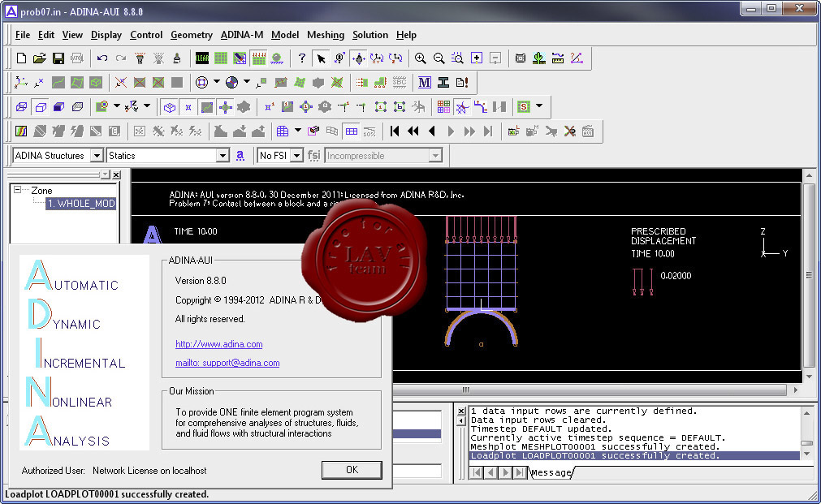Click the Zoom In magnifier icon
This screenshot has height=504, width=821.
(x=420, y=58)
